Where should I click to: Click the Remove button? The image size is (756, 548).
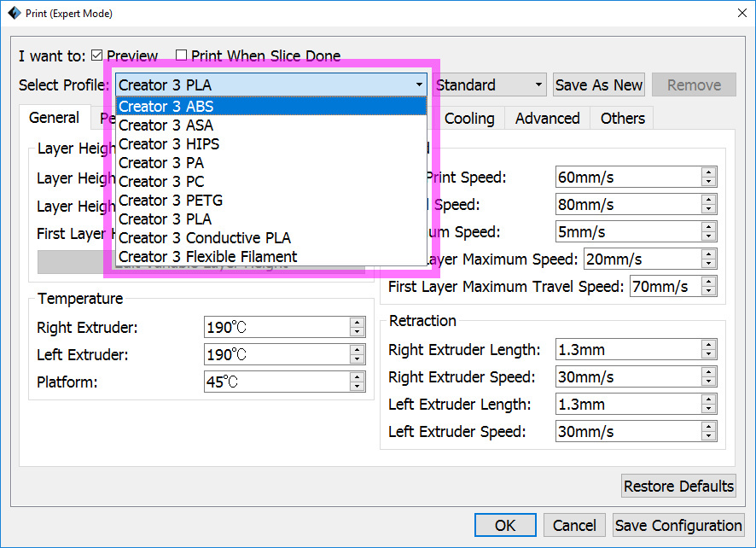point(694,85)
